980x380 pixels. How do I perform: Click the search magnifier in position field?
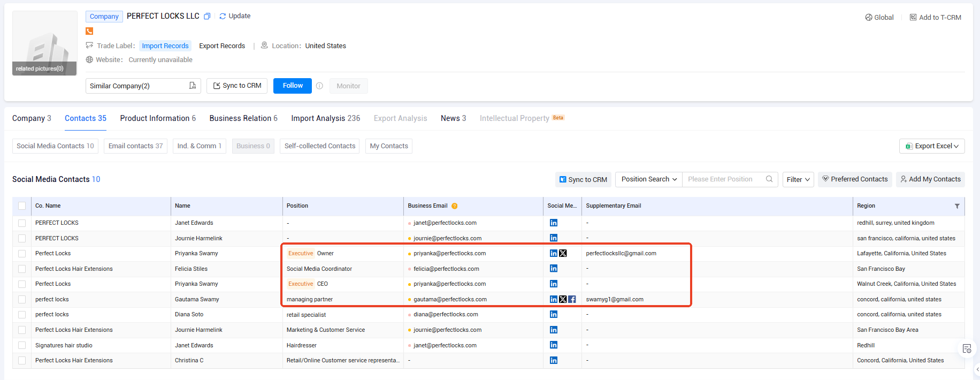tap(769, 179)
